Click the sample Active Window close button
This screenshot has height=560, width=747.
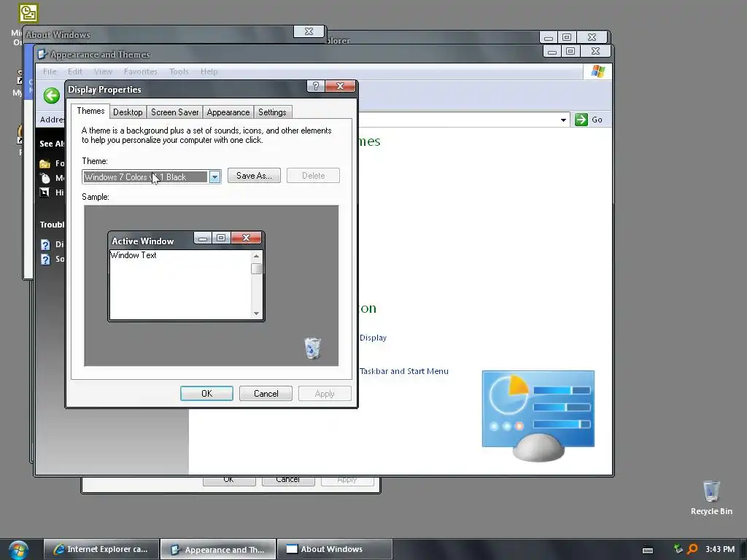(x=246, y=238)
